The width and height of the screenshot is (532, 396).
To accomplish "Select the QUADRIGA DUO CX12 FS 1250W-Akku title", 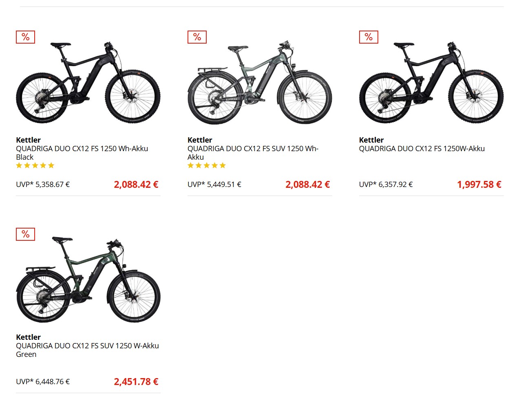I will [x=422, y=148].
